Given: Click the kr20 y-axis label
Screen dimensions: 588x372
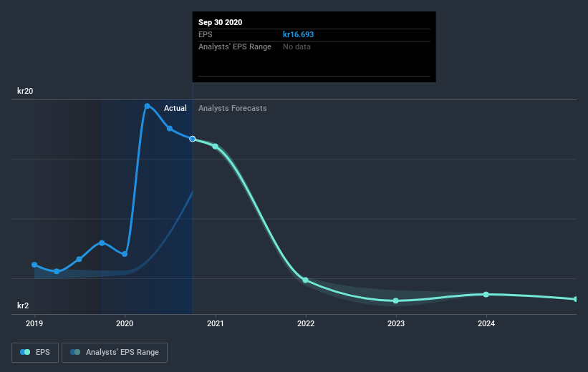Looking at the screenshot, I should [25, 91].
